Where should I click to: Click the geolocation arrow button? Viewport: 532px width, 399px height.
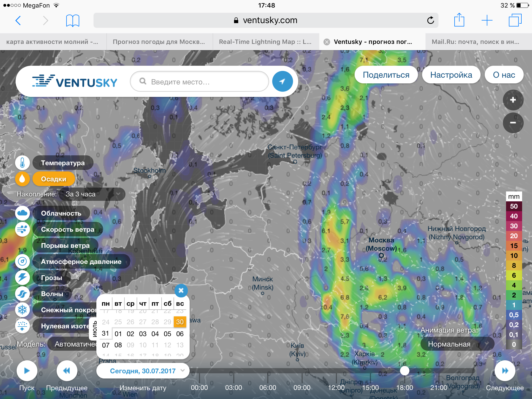(x=283, y=81)
